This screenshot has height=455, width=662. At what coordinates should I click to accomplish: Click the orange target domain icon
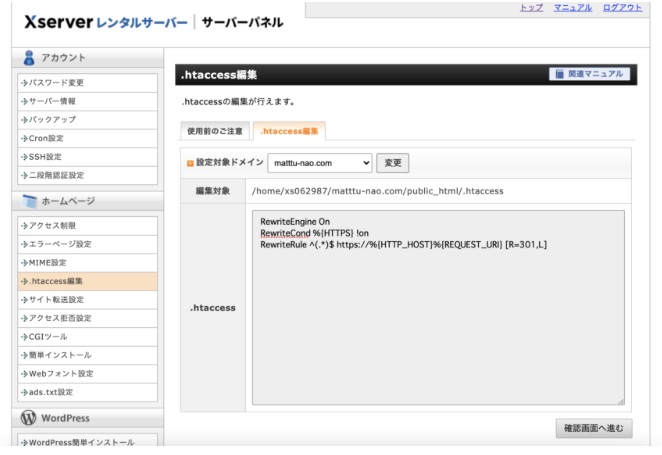(189, 163)
